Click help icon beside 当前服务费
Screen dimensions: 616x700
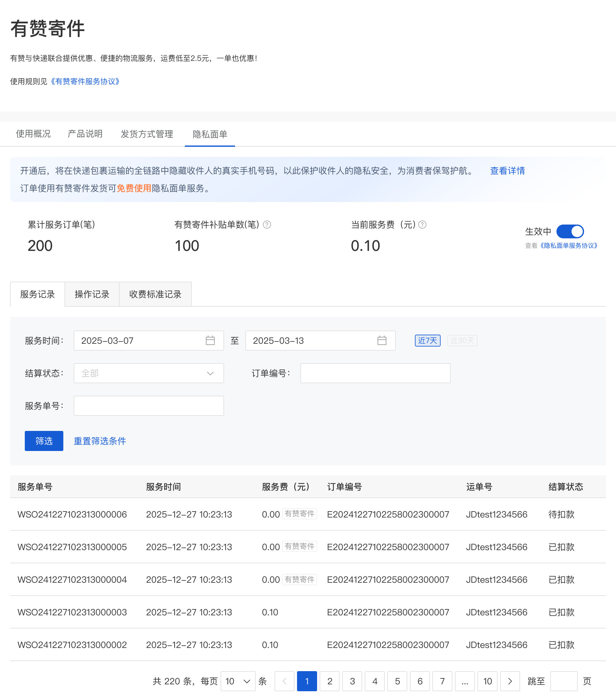(x=422, y=225)
